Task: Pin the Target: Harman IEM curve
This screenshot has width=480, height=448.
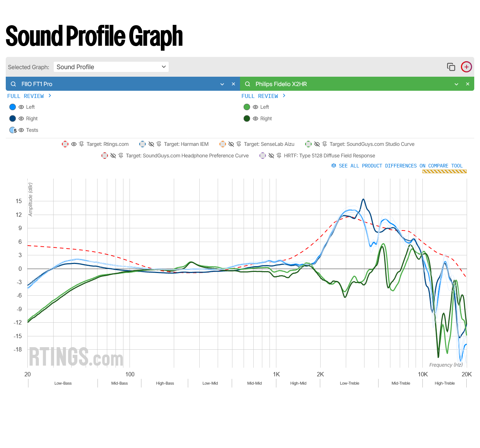Action: [x=159, y=144]
